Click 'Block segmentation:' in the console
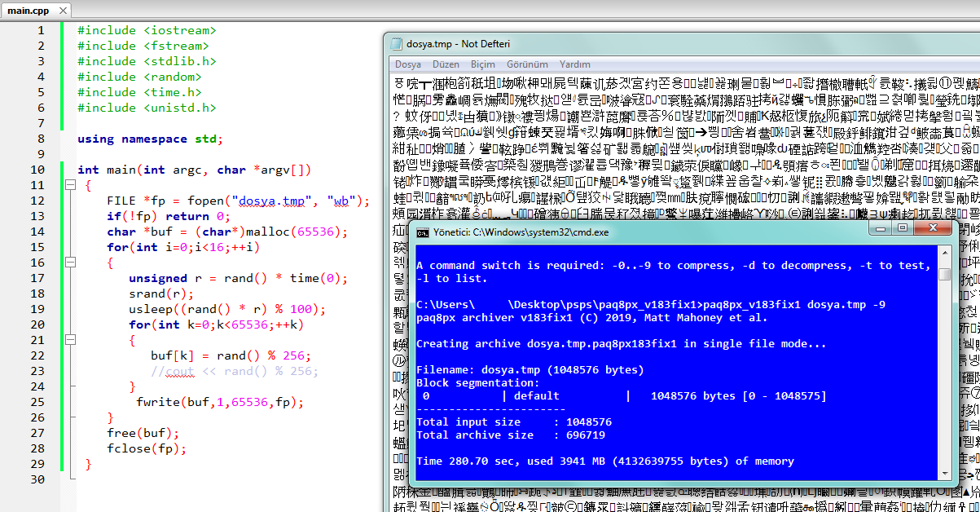The height and width of the screenshot is (512, 980). [478, 382]
